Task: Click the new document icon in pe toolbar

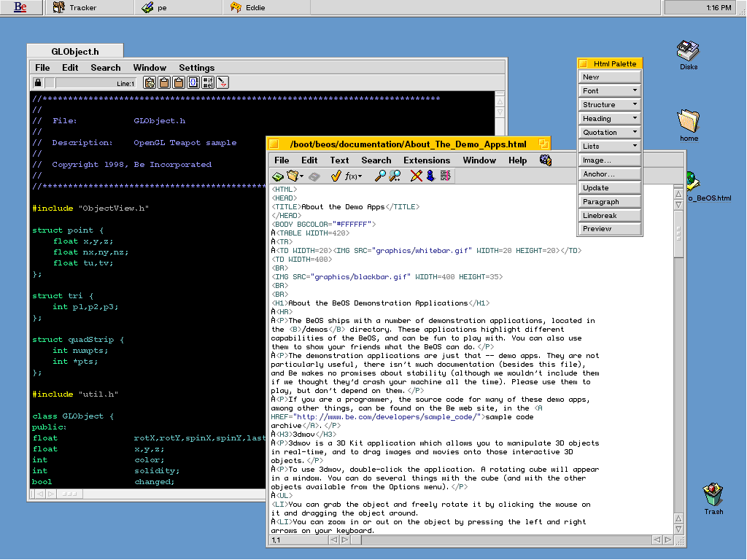Action: (x=278, y=176)
